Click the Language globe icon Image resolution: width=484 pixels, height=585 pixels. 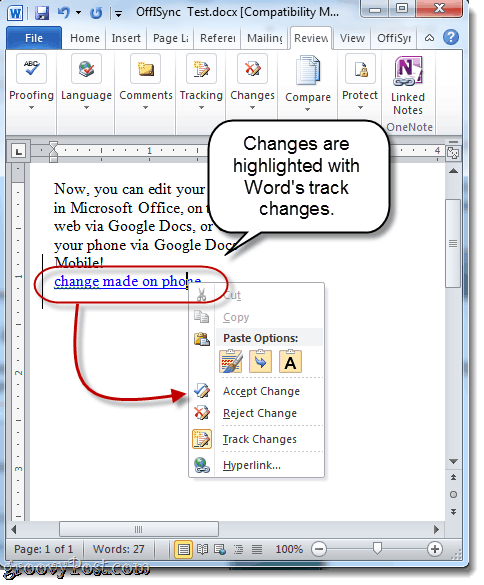[x=86, y=68]
